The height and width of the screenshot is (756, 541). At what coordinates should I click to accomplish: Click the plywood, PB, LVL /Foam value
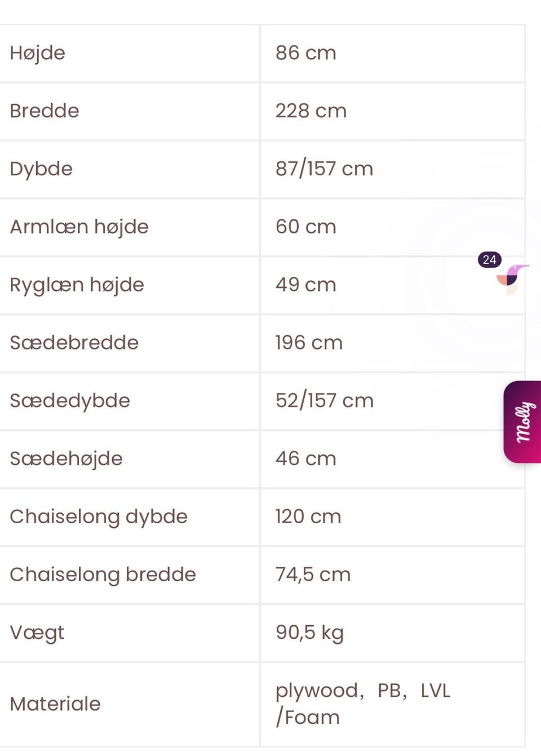tap(362, 704)
